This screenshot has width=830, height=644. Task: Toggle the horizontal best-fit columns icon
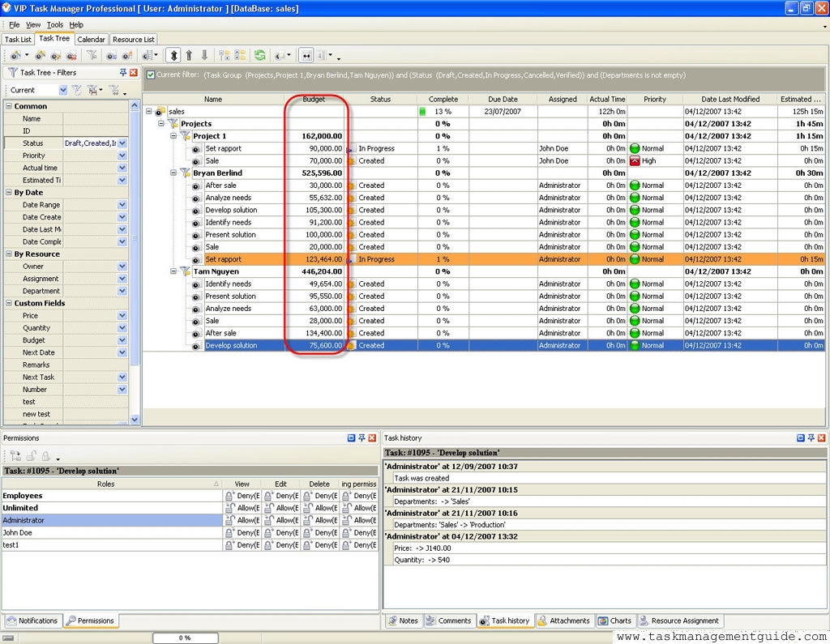306,55
